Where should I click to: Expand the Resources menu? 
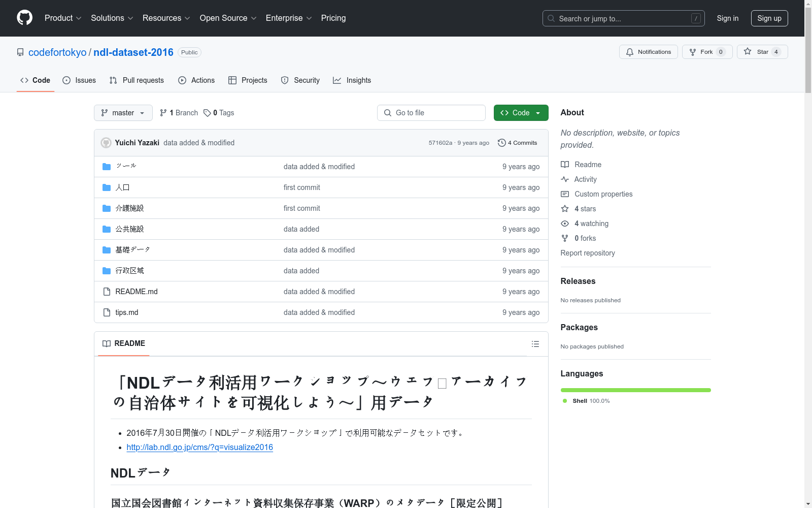[166, 18]
